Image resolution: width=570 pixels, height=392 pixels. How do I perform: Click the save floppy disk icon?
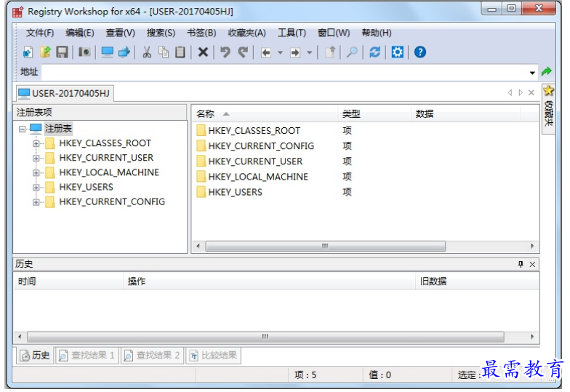click(63, 52)
